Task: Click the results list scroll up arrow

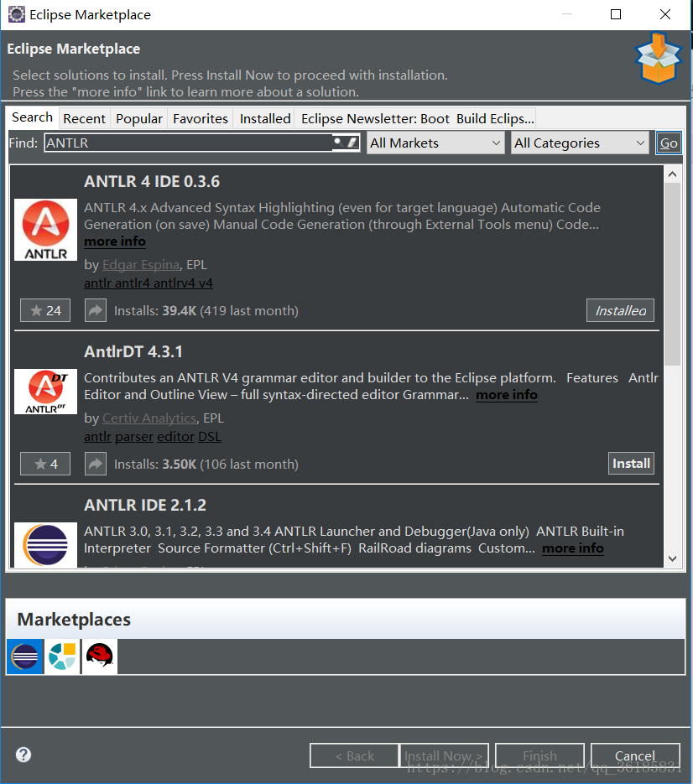Action: 673,174
